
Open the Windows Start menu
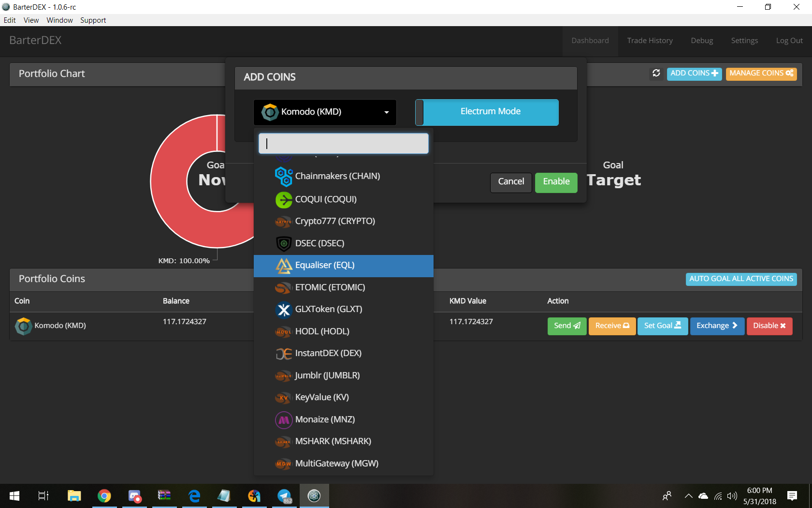[14, 495]
